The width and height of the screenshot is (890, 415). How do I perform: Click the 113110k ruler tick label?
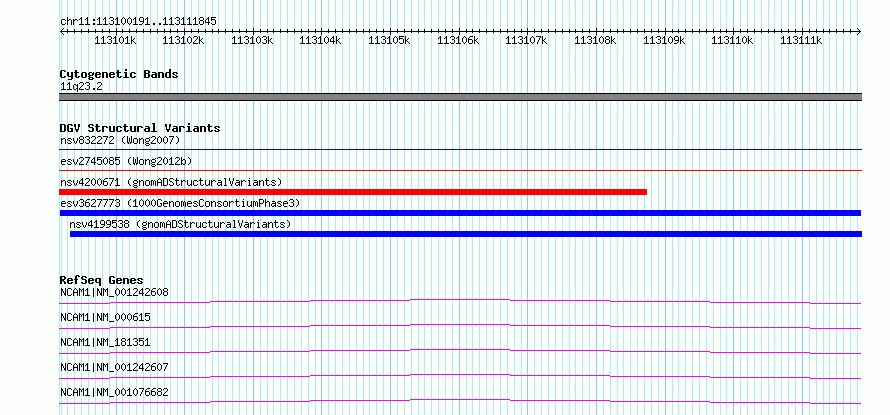tap(732, 40)
